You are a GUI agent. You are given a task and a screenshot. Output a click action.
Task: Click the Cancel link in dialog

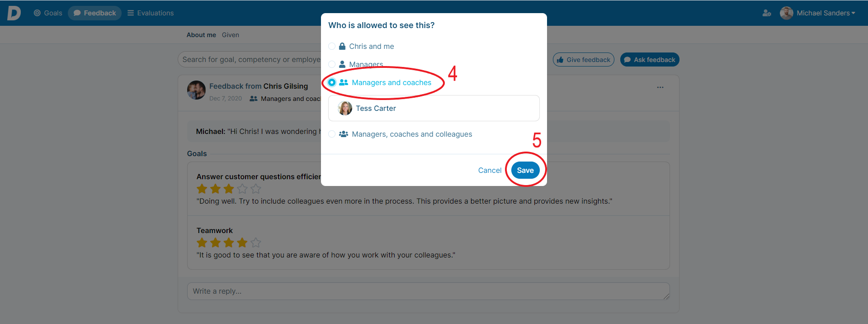pos(490,170)
